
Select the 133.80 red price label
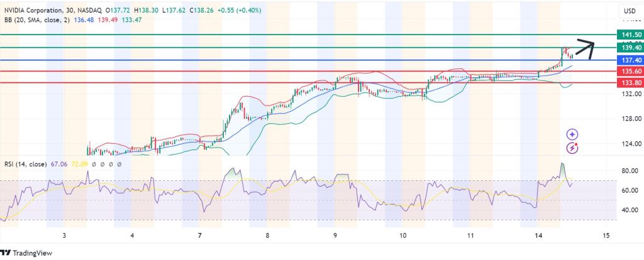pyautogui.click(x=629, y=83)
